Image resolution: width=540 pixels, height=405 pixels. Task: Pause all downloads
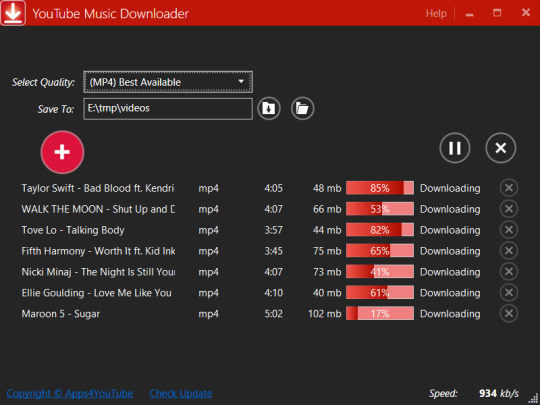point(455,148)
